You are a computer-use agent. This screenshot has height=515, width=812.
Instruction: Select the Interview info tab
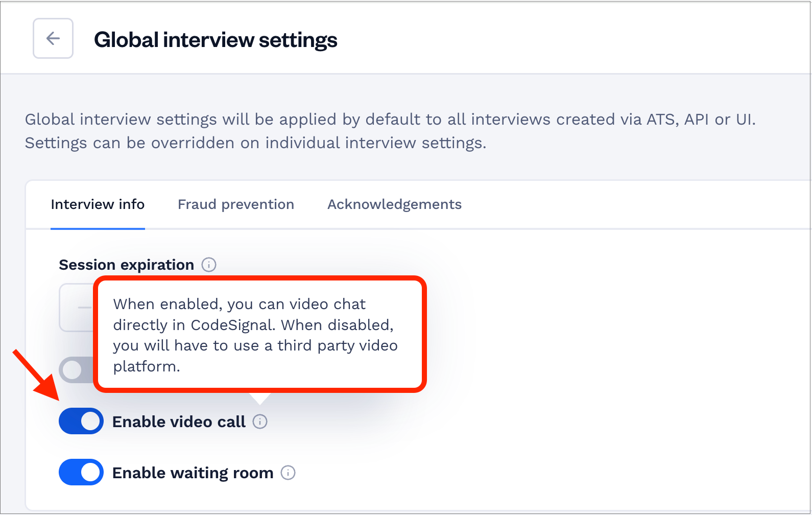[98, 204]
